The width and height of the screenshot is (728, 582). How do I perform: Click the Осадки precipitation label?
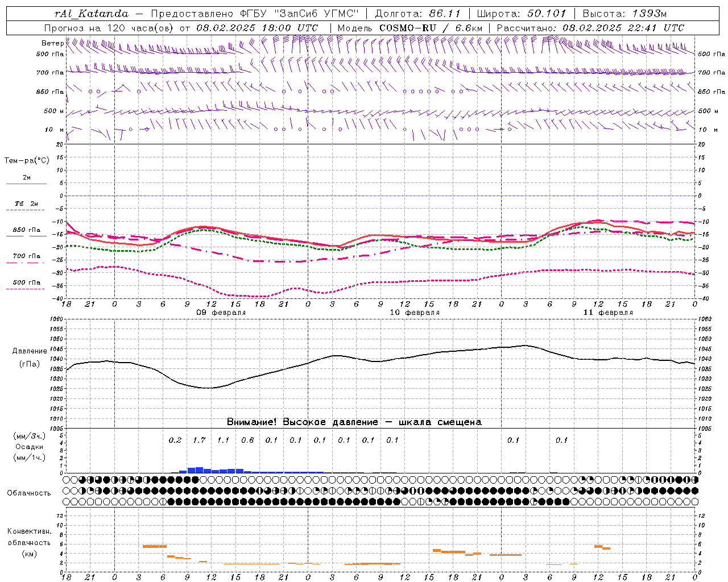(30, 447)
